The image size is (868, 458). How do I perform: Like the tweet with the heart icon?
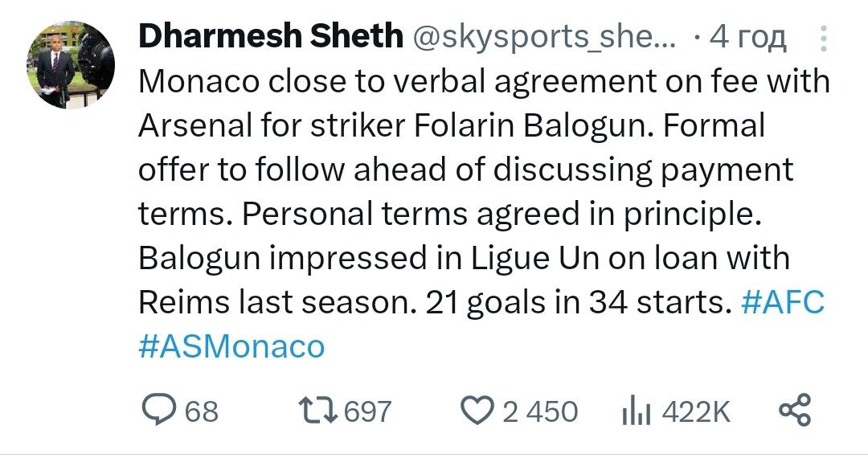point(480,411)
